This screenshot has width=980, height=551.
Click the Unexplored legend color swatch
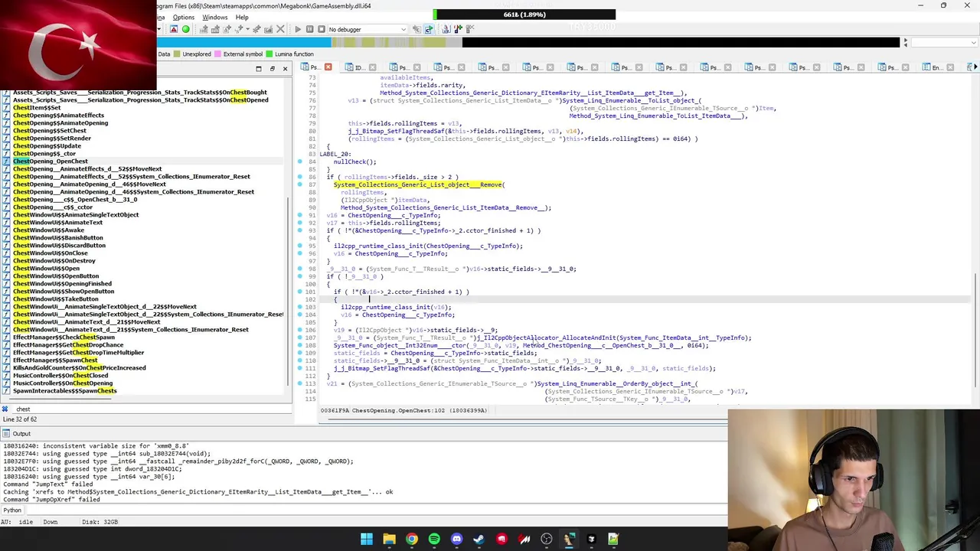pyautogui.click(x=178, y=54)
